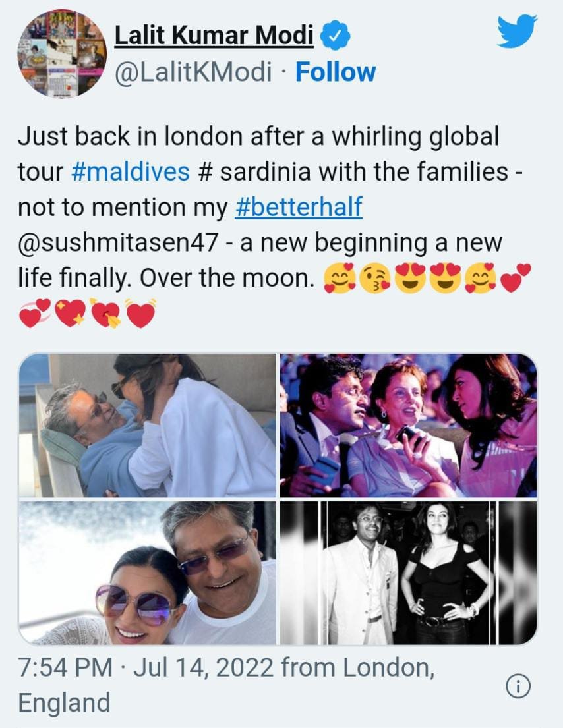Follow the LalitKModi account
Screen dimensions: 563x728
pyautogui.click(x=336, y=72)
